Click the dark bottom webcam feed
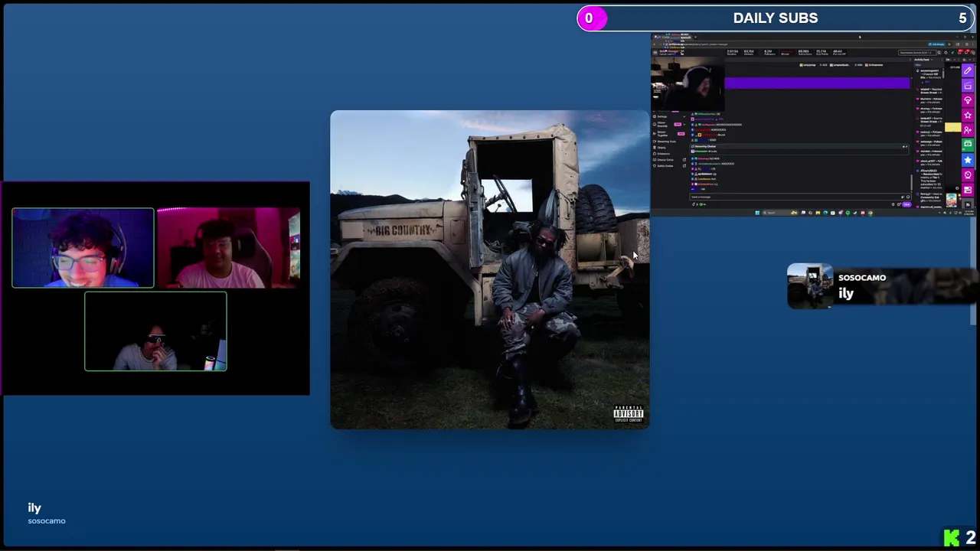The width and height of the screenshot is (980, 551). (155, 331)
